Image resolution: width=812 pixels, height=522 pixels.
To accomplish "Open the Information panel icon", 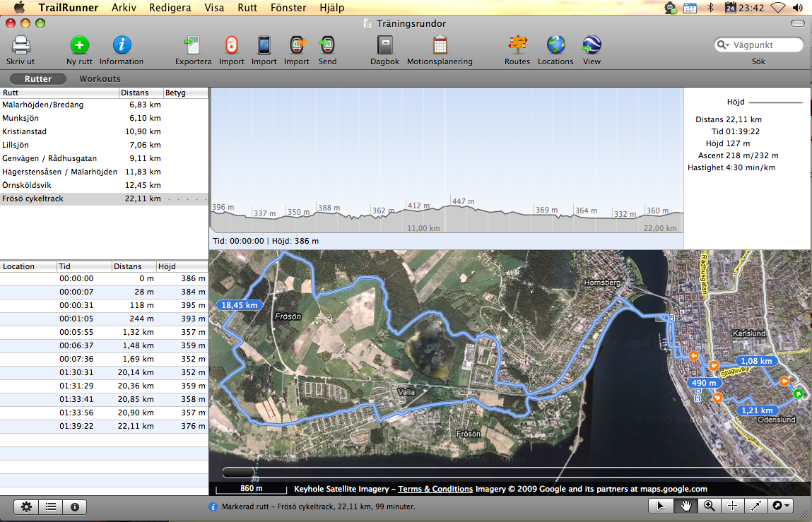I will click(122, 46).
